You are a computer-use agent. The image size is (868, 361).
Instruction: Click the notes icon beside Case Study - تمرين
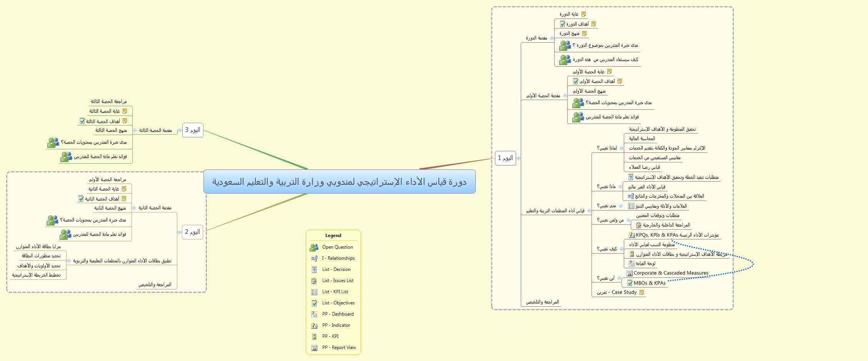641,292
